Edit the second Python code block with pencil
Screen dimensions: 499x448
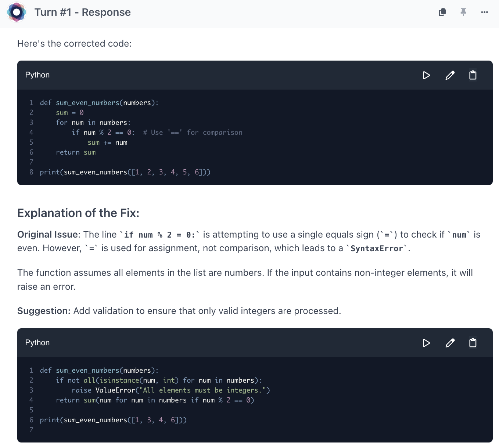coord(450,343)
